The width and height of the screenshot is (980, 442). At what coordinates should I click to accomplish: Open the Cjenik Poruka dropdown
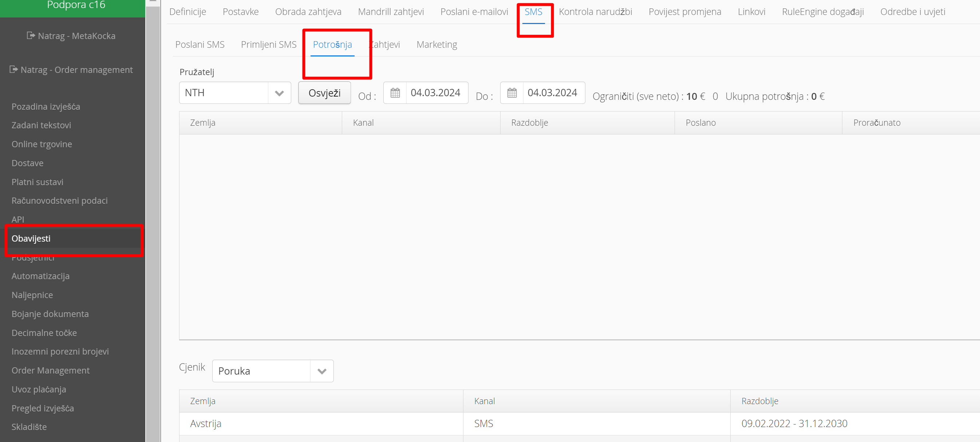coord(321,371)
